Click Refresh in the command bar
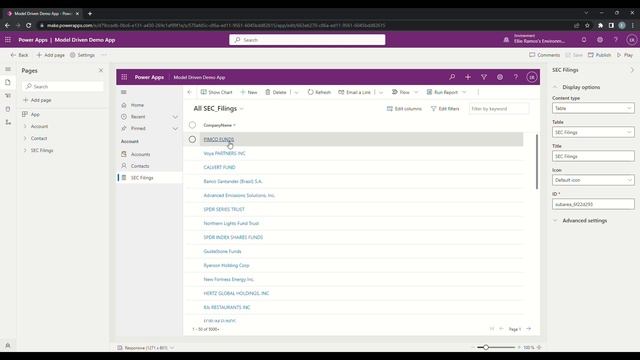The height and width of the screenshot is (360, 640). tap(319, 92)
